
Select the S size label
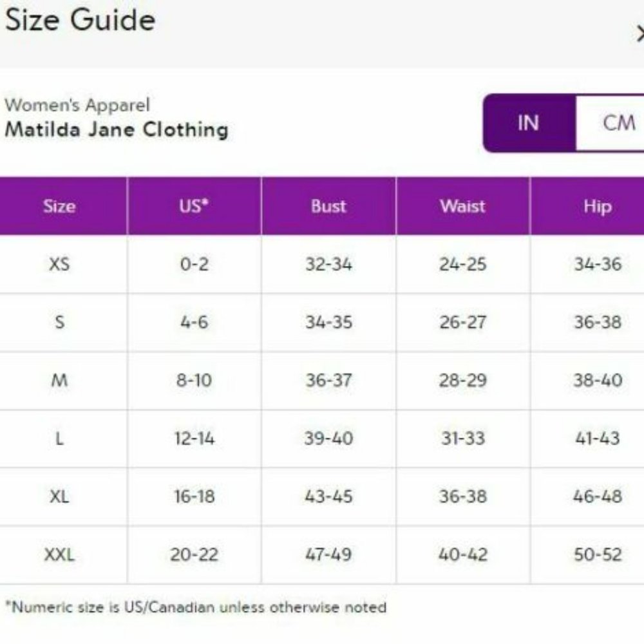[60, 322]
